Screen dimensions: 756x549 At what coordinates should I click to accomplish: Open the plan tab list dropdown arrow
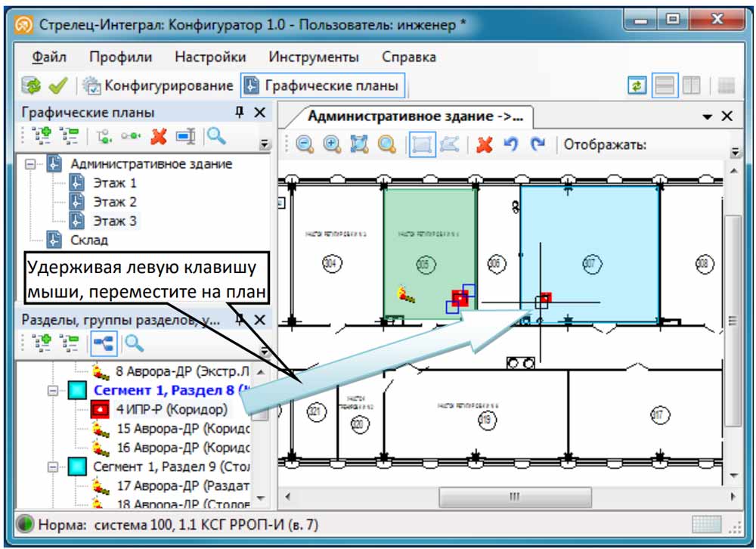(708, 116)
